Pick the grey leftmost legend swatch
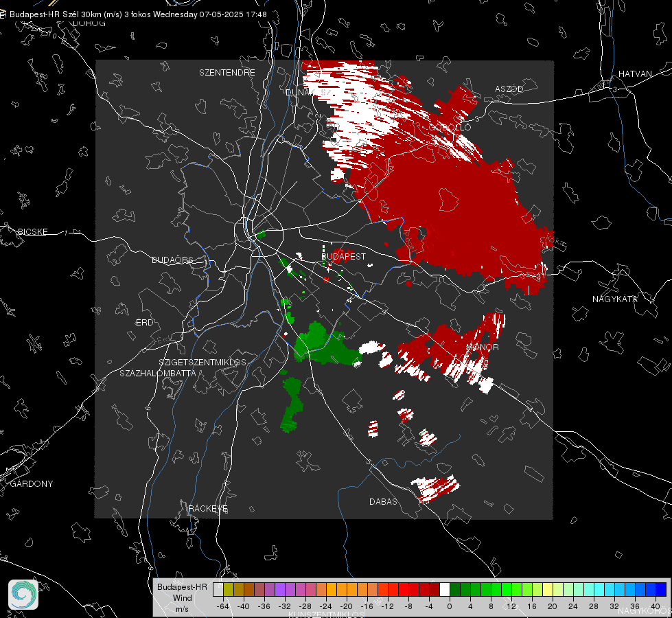Screen dimensions: 672x618 point(218,590)
